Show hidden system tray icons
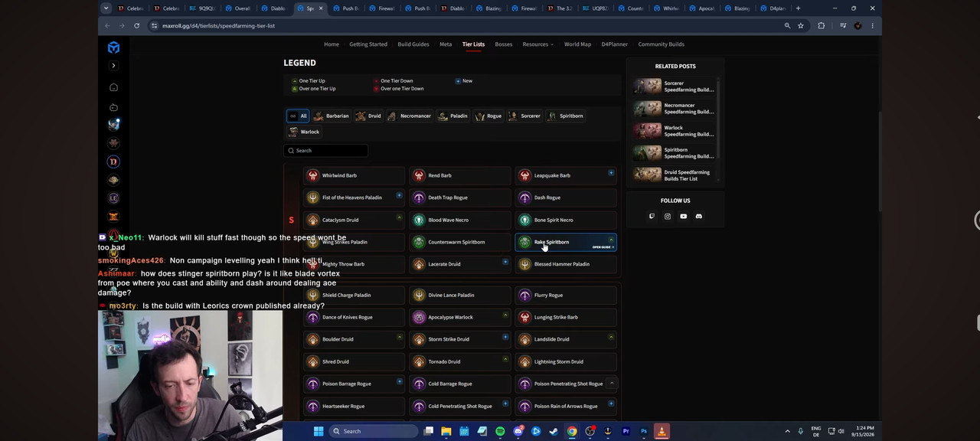The image size is (980, 441). 787,431
